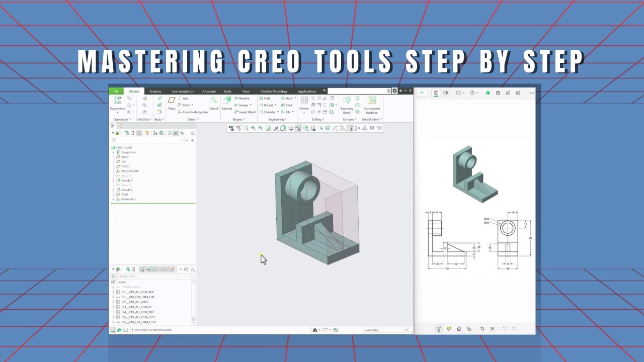The width and height of the screenshot is (644, 362).
Task: Create a datum Axis
Action: coord(183,99)
